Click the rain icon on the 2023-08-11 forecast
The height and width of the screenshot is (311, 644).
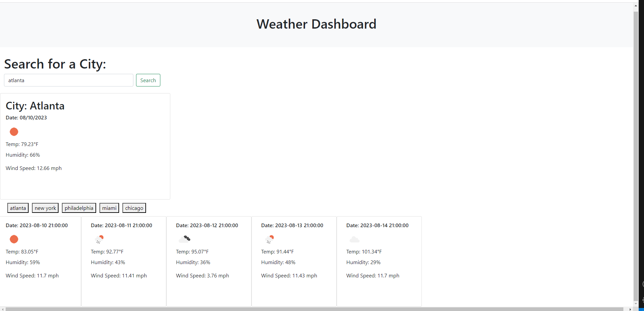pos(99,239)
